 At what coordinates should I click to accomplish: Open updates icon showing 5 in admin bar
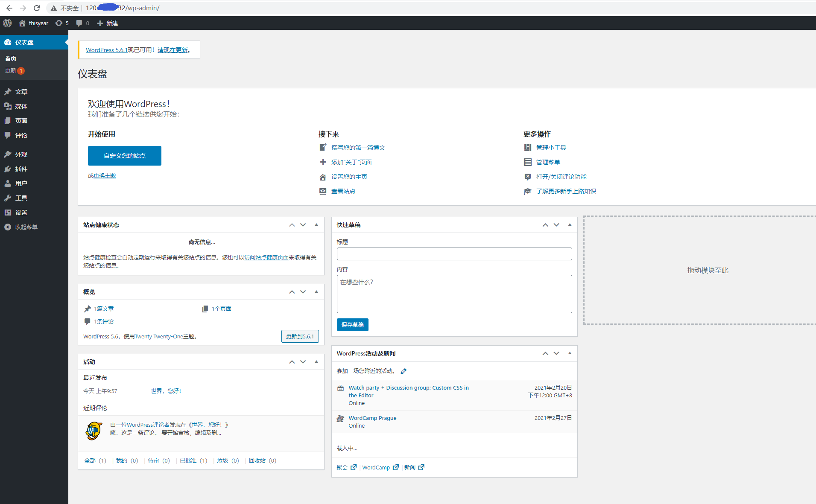pyautogui.click(x=62, y=23)
